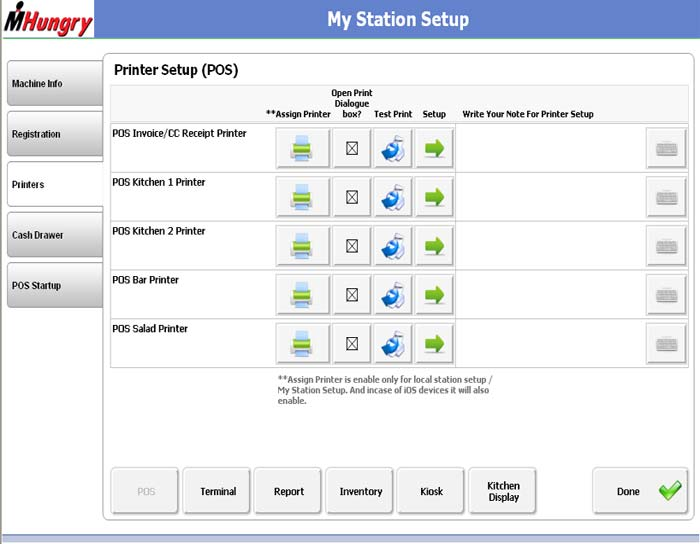The image size is (700, 544).
Task: Open keyboard for POS Kitchen 2 Printer note
Action: (x=666, y=246)
